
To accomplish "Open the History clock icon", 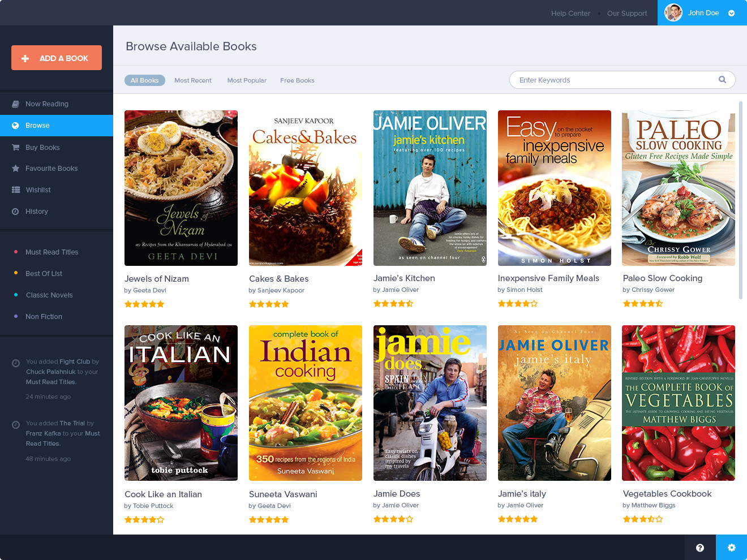I will pos(15,212).
